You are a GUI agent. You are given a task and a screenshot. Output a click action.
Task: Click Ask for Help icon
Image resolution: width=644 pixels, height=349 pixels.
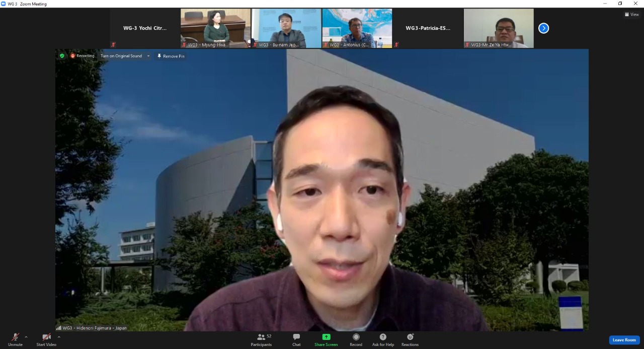(383, 338)
